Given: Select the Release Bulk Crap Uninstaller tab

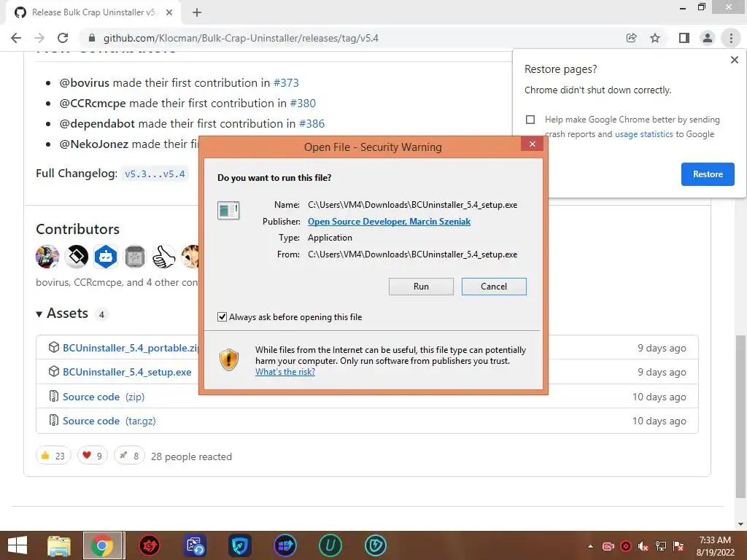Looking at the screenshot, I should coord(93,12).
